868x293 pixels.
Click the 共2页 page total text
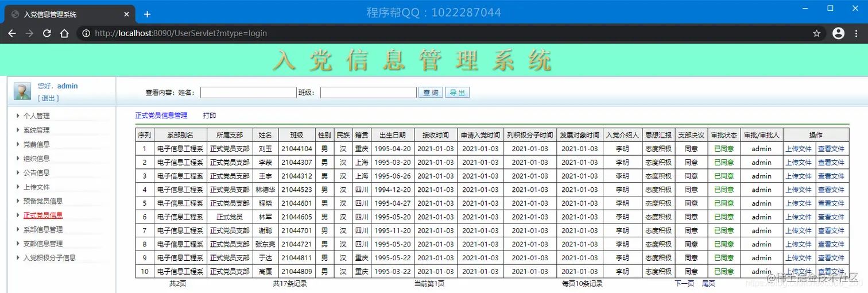[177, 283]
